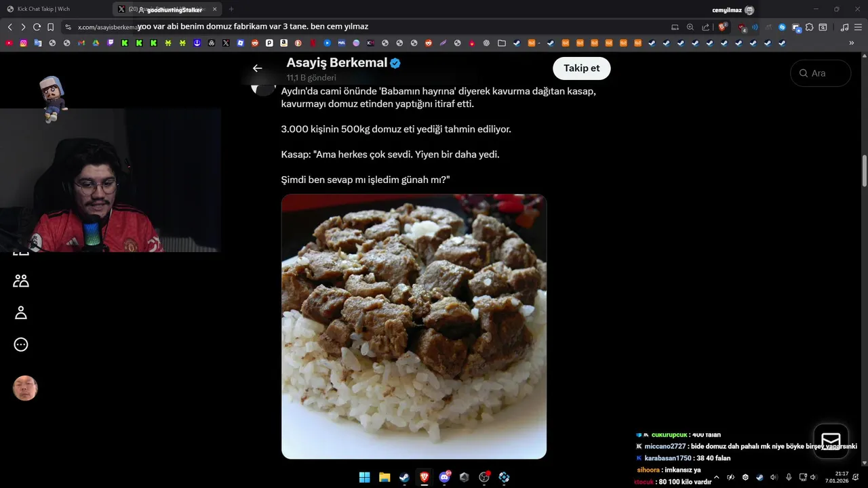This screenshot has width=868, height=488.
Task: Open the Twitch bookmark
Action: coord(111,43)
